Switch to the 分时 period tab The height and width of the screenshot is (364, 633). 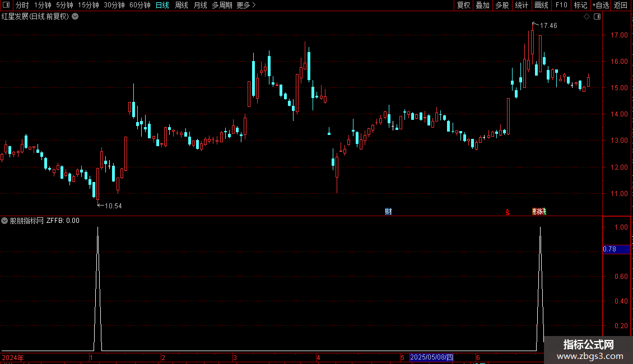click(22, 5)
